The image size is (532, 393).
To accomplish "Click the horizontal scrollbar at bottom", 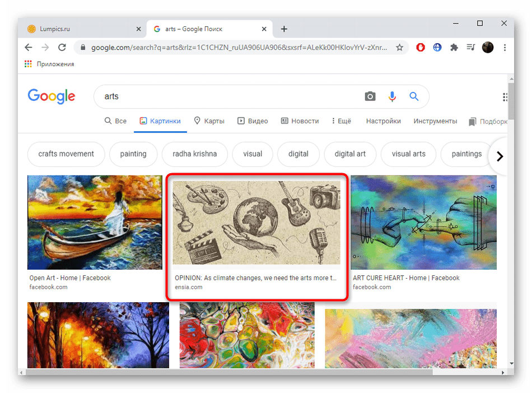I will tap(224, 371).
